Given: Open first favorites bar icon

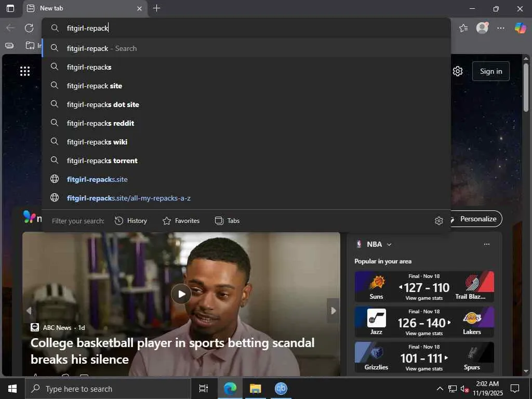Looking at the screenshot, I should [9, 46].
